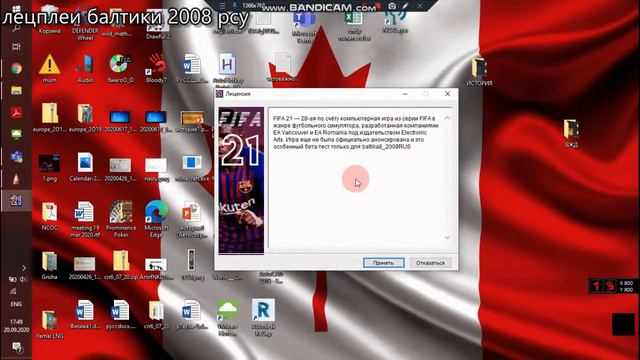Open Windows search magnifier on taskbar
The image size is (640, 360).
click(16, 28)
